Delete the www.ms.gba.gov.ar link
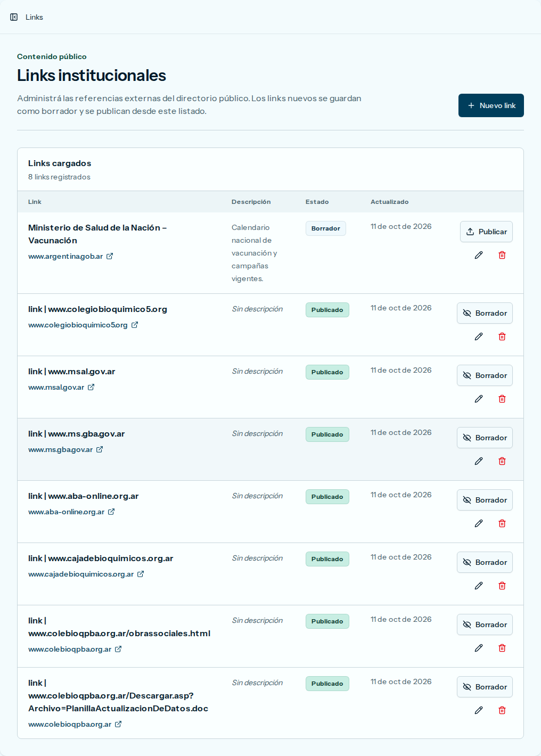The image size is (541, 756). (502, 461)
